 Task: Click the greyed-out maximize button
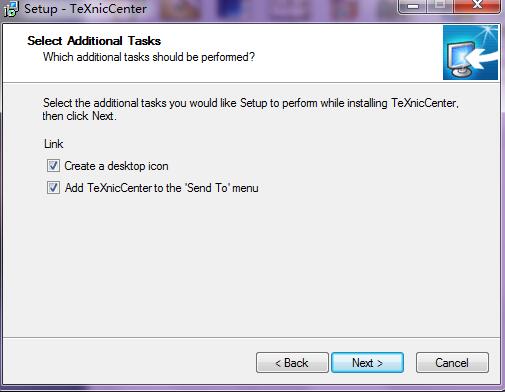440,6
